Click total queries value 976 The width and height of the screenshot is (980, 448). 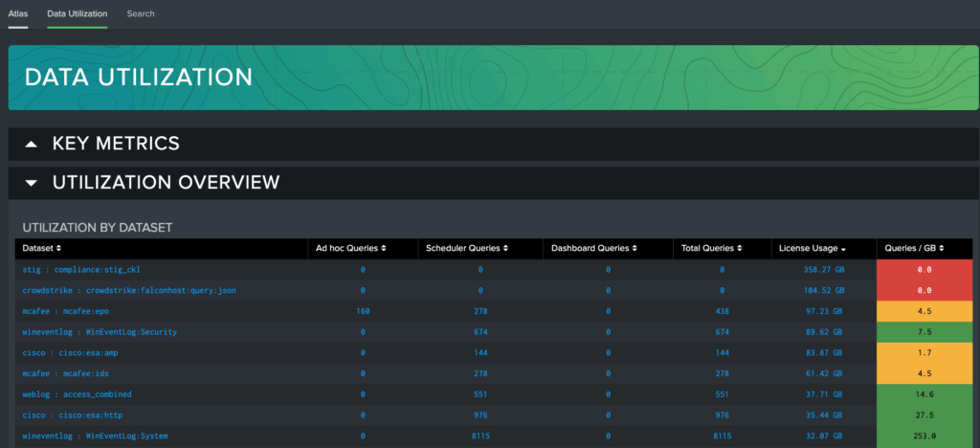722,414
